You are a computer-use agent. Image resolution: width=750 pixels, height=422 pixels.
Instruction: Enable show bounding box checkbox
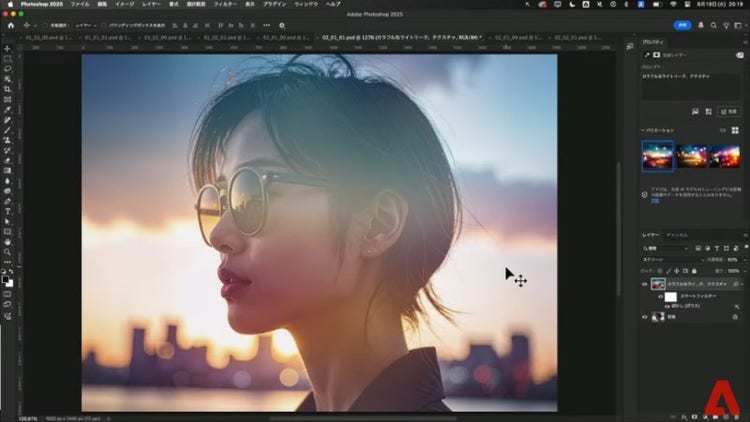tap(103, 25)
